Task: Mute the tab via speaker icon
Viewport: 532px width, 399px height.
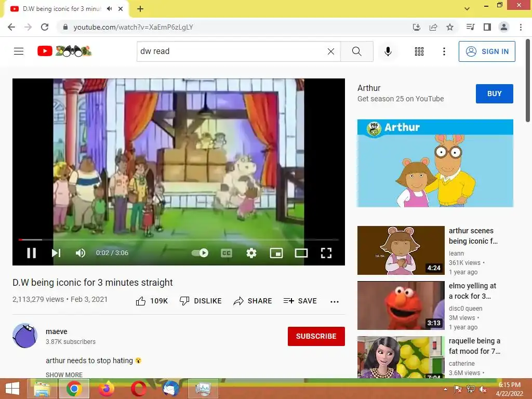Action: pos(109,9)
